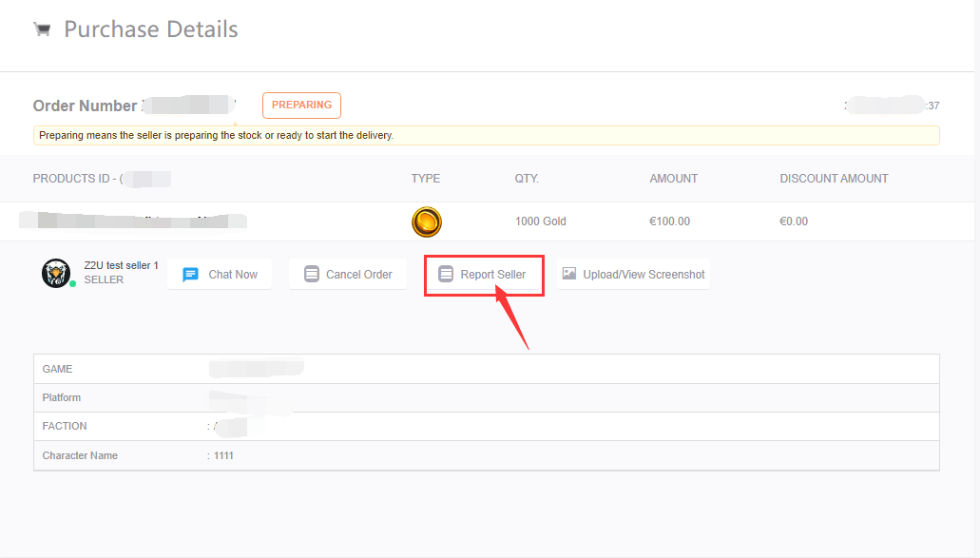This screenshot has height=558, width=980.
Task: Select the Report Seller text label
Action: coord(493,275)
